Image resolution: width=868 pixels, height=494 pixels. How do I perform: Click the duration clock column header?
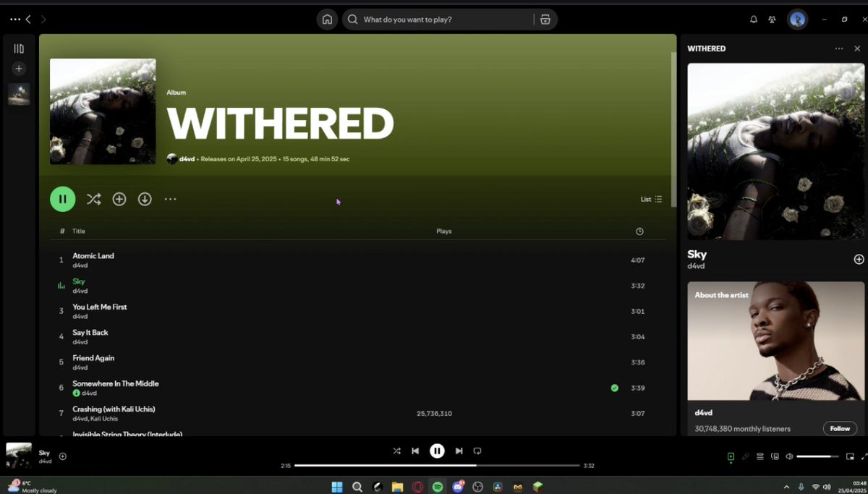click(x=639, y=231)
